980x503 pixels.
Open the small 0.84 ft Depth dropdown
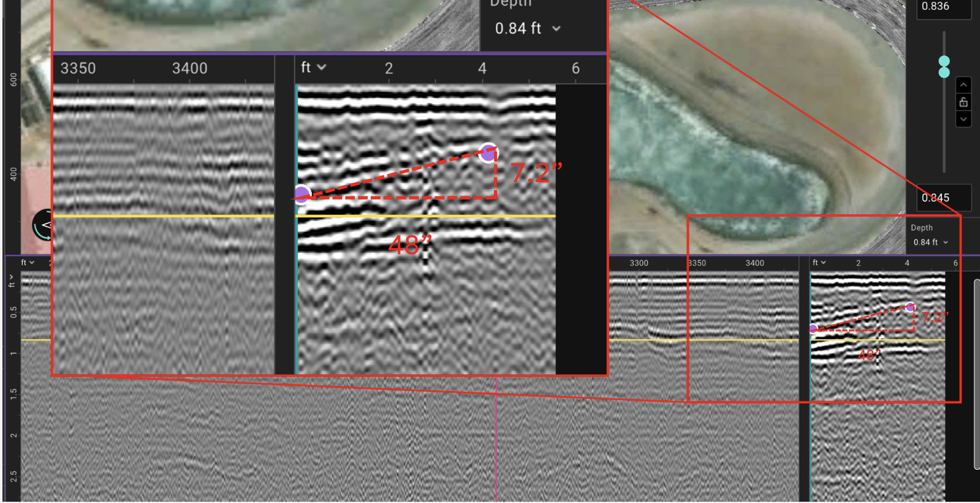[x=930, y=243]
